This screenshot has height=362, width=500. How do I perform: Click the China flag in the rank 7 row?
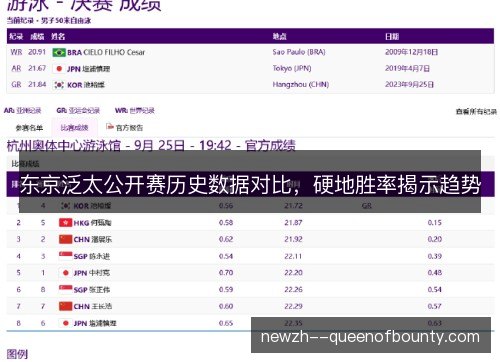(x=65, y=306)
